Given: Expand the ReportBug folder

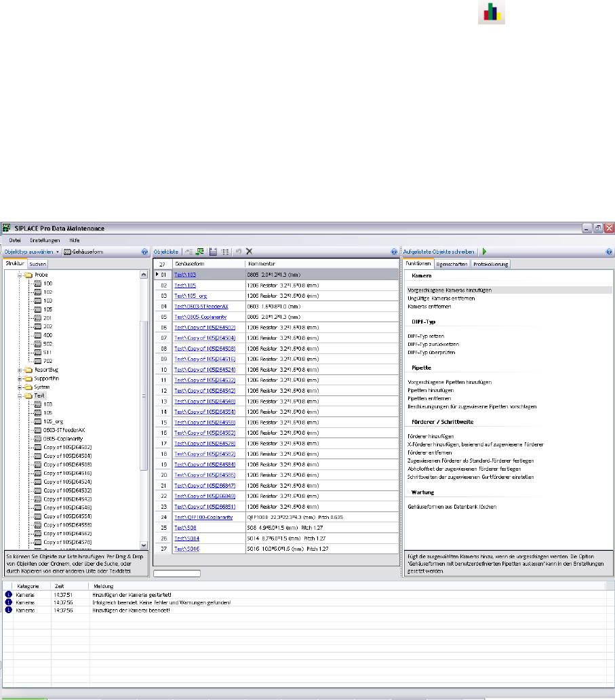Looking at the screenshot, I should pos(20,370).
